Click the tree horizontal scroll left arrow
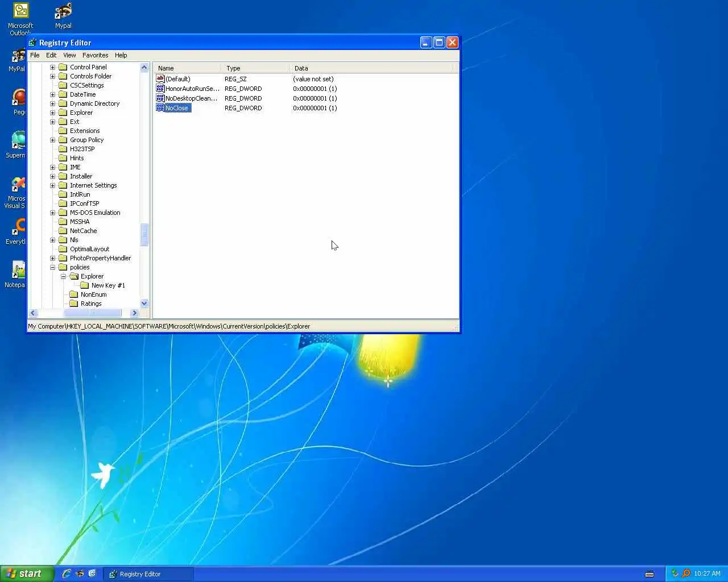The height and width of the screenshot is (582, 728). point(33,313)
